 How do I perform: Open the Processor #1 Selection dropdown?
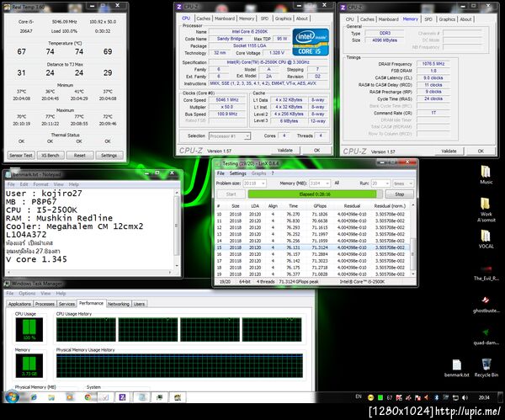coord(229,136)
